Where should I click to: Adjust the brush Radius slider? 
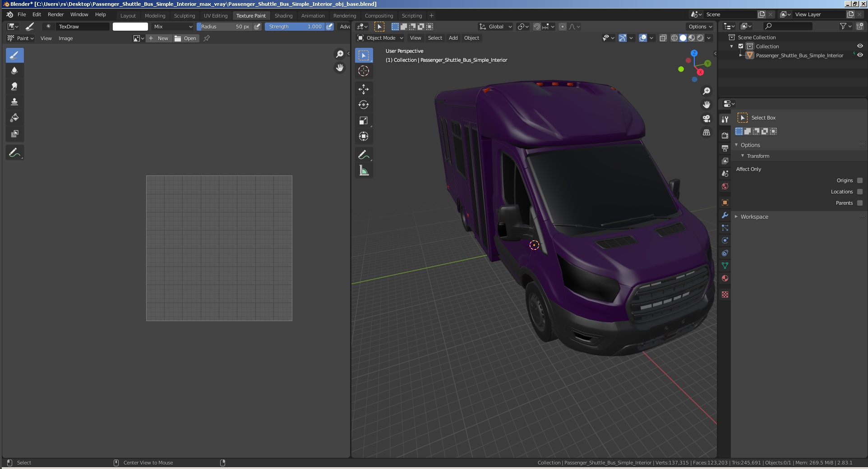pos(224,27)
